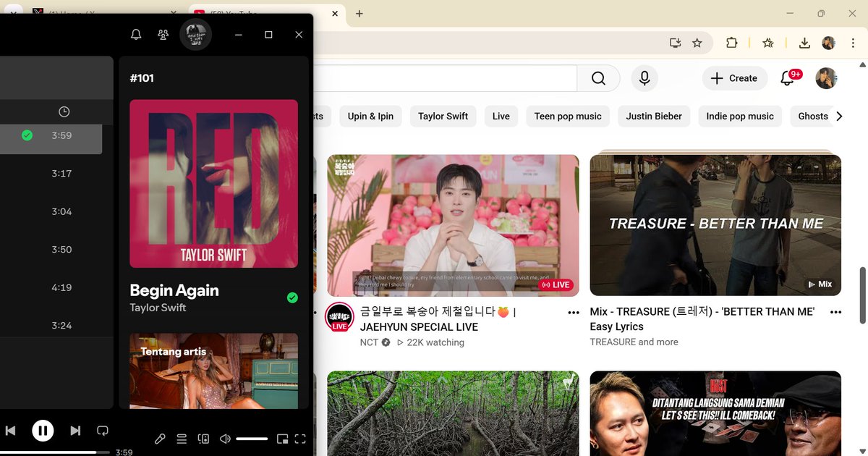The width and height of the screenshot is (868, 456).
Task: Toggle repeat mode in Spotify
Action: click(103, 431)
